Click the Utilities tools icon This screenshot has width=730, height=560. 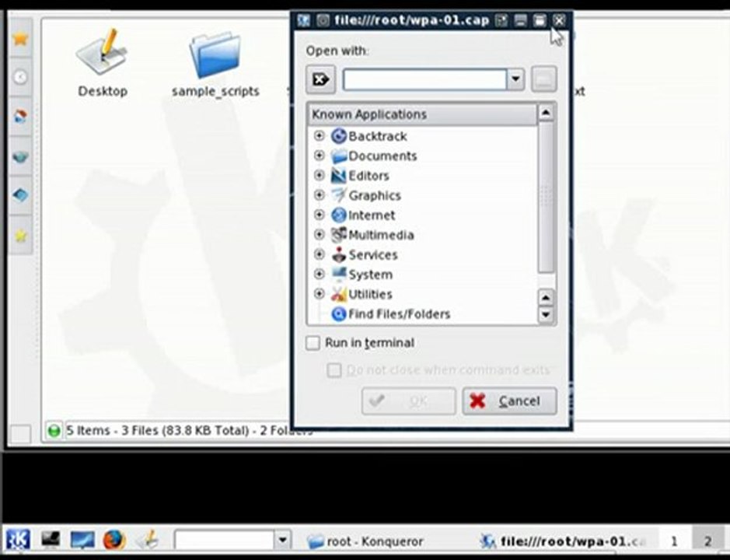pos(339,294)
